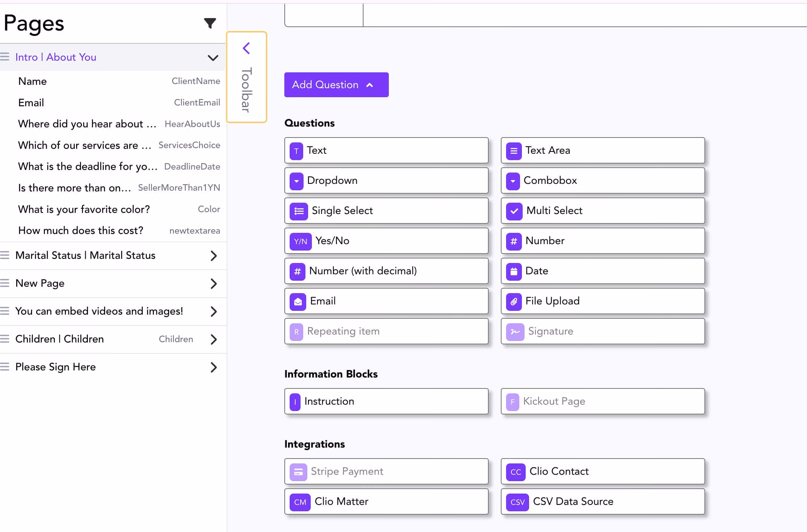The image size is (807, 532).
Task: Choose the Date question type
Action: pyautogui.click(x=603, y=271)
